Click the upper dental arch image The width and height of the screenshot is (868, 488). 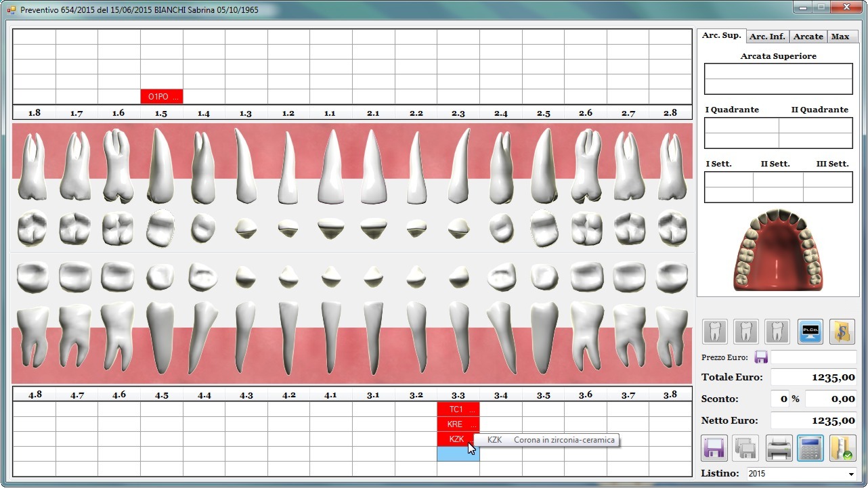778,250
